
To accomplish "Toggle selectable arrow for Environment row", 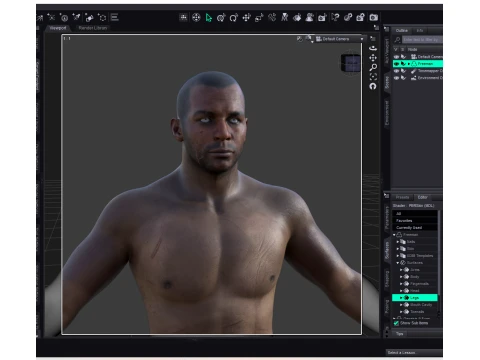I will 403,78.
